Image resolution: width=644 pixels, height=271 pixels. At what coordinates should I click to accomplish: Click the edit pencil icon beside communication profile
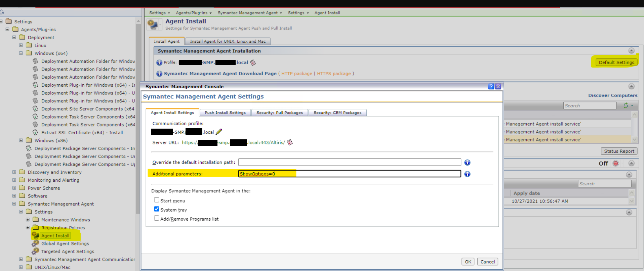219,132
